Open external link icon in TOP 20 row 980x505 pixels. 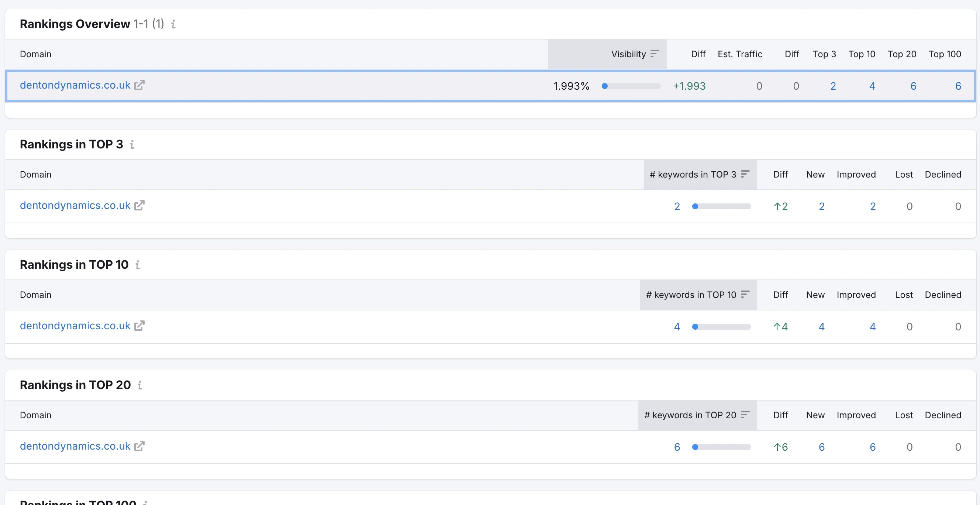click(x=139, y=446)
